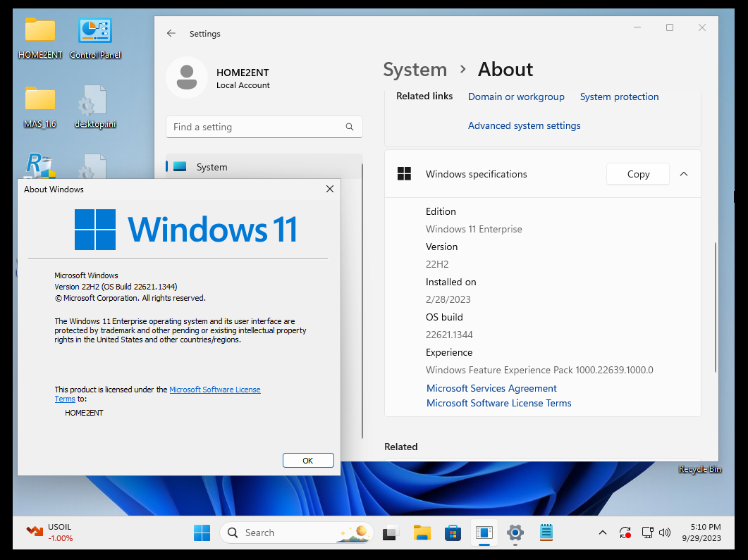The width and height of the screenshot is (748, 560).
Task: Open File Explorer from the taskbar
Action: coord(422,533)
